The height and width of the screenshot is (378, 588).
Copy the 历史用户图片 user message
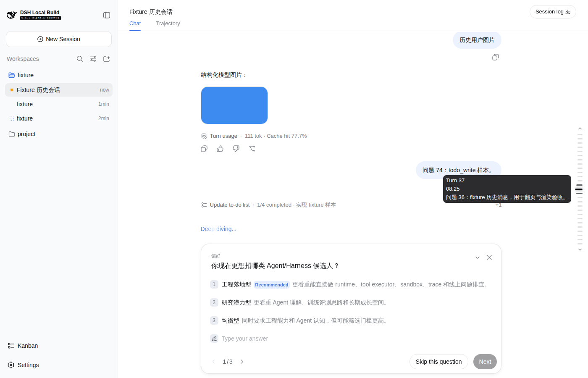point(496,57)
